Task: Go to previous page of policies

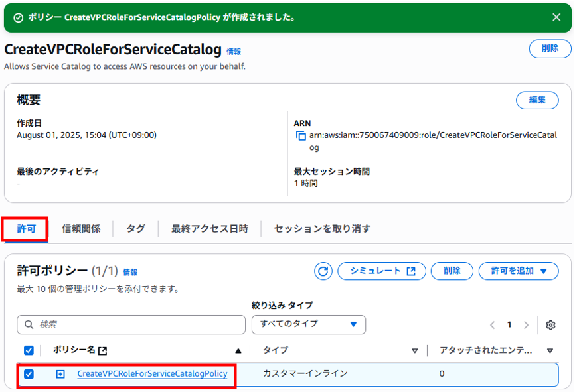Action: pos(493,325)
